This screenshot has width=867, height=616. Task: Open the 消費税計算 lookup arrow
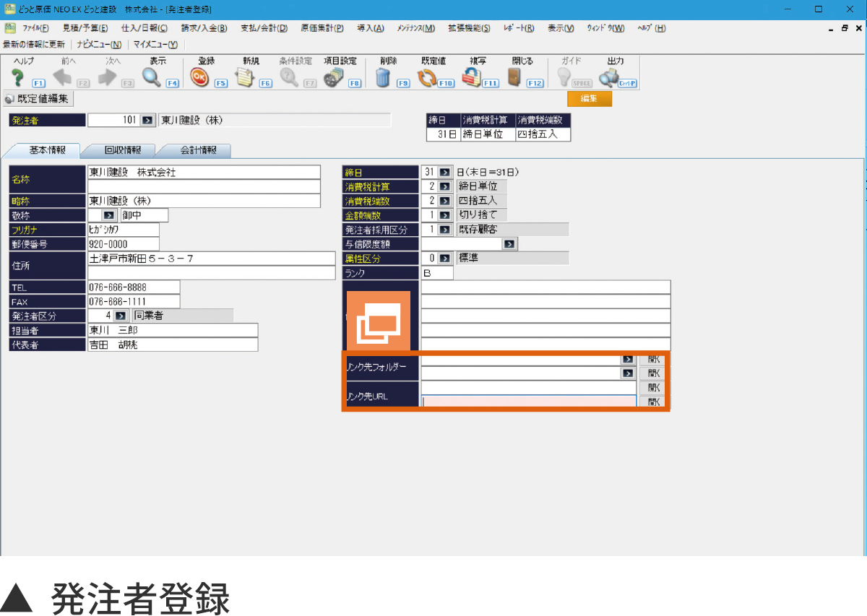445,186
